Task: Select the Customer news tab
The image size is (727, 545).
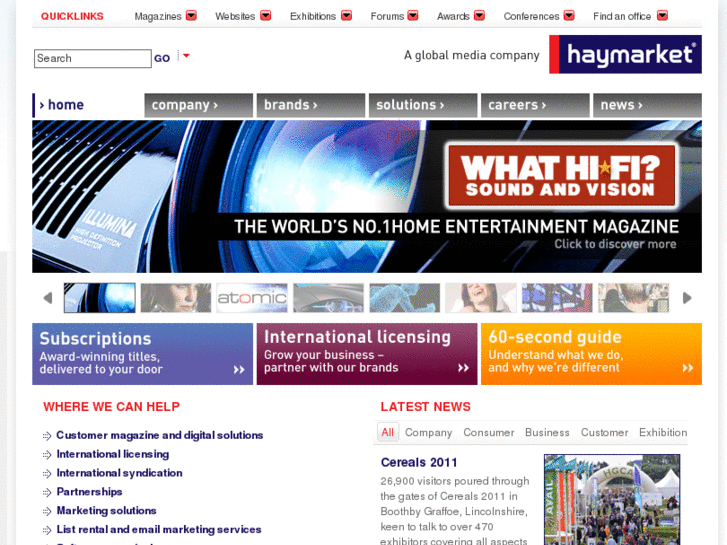Action: pyautogui.click(x=605, y=432)
